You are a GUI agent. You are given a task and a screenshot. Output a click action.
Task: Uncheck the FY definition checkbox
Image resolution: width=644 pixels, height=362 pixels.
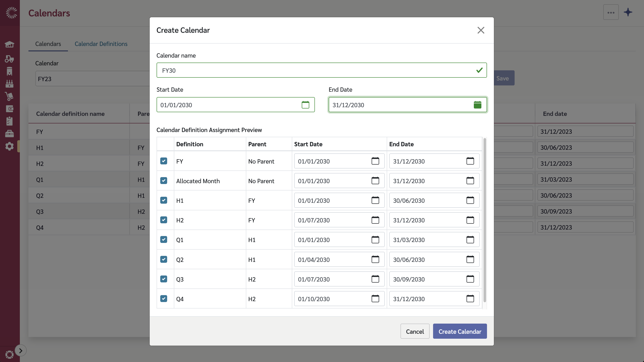(164, 161)
